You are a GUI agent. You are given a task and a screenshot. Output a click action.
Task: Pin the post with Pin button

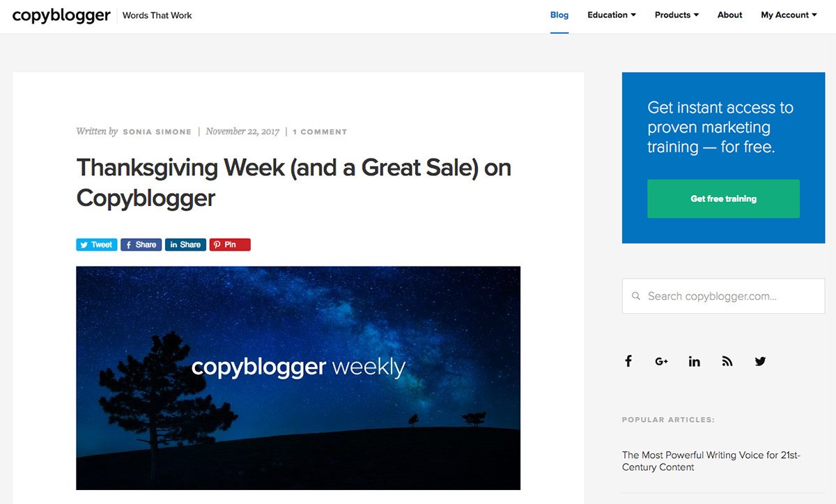pyautogui.click(x=230, y=244)
